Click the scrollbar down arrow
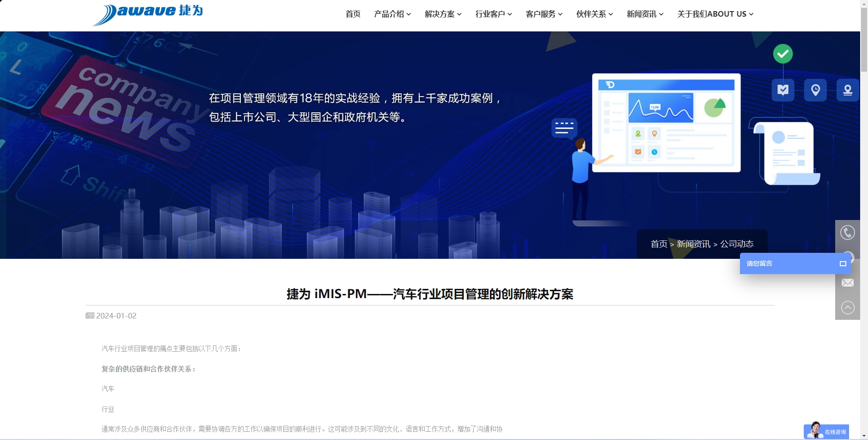 (864, 436)
